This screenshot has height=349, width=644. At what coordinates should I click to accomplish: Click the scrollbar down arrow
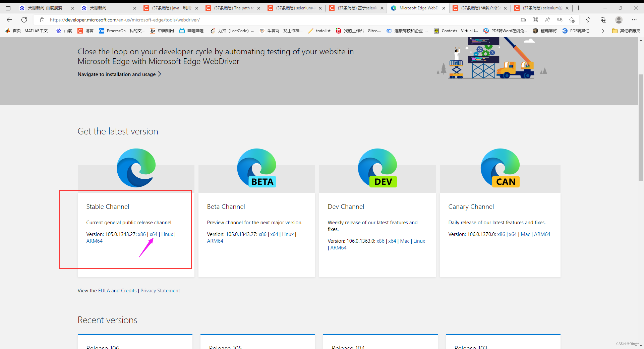(x=641, y=345)
